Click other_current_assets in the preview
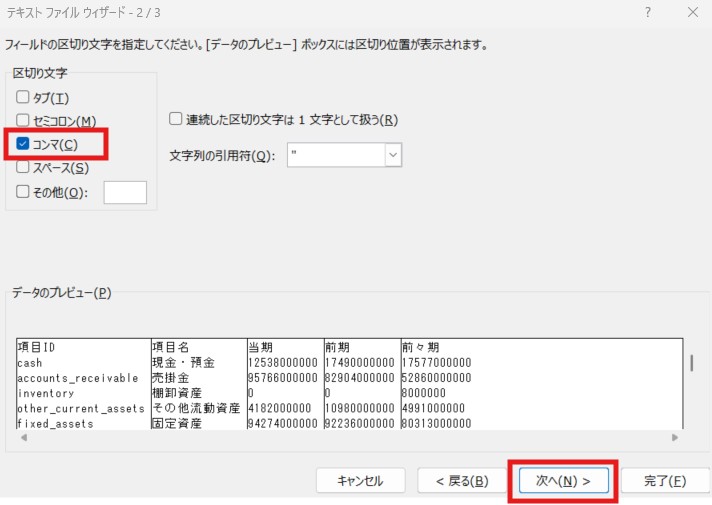 click(81, 408)
